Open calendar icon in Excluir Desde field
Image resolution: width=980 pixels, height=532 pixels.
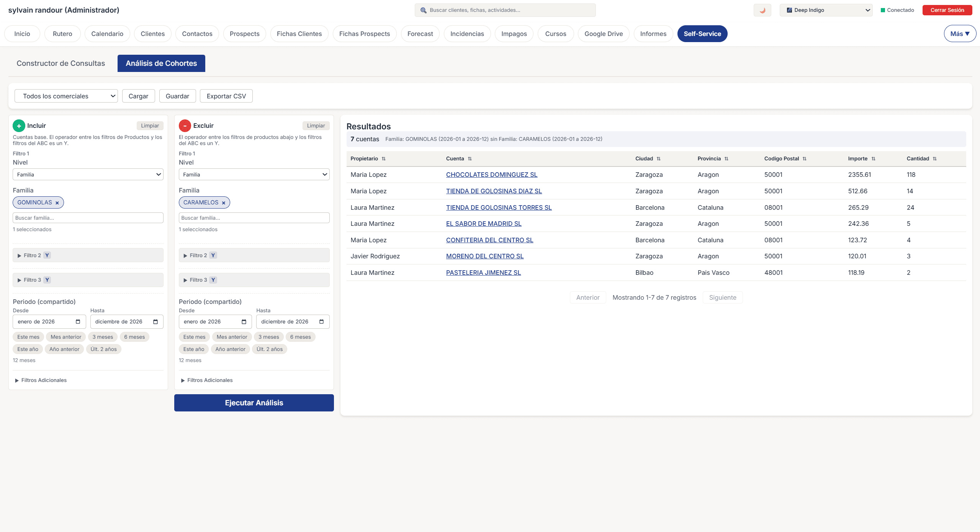(x=244, y=321)
